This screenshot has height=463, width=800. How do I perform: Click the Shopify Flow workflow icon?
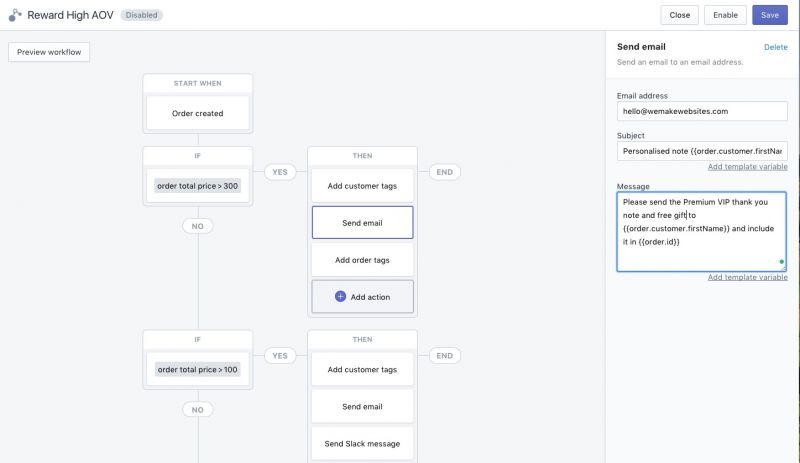pyautogui.click(x=15, y=15)
